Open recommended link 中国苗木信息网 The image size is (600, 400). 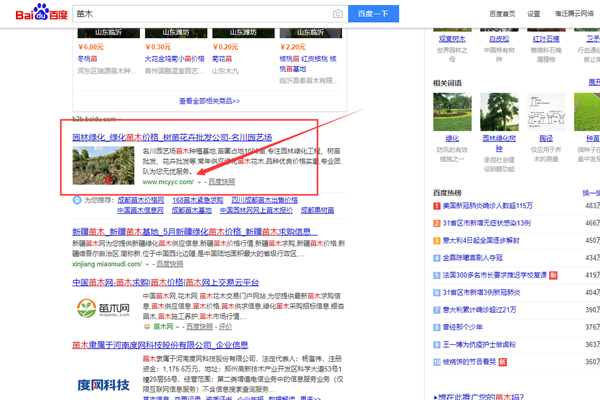click(140, 210)
